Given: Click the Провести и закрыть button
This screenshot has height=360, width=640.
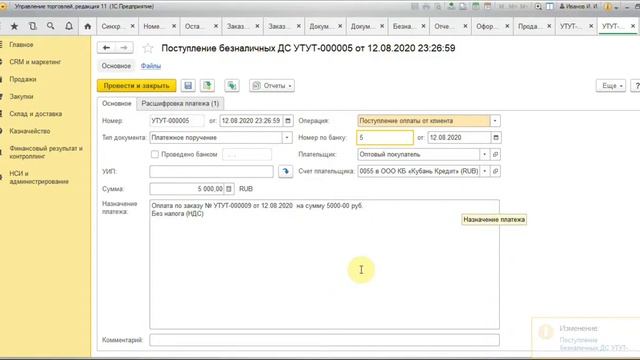Looking at the screenshot, I should tap(137, 86).
